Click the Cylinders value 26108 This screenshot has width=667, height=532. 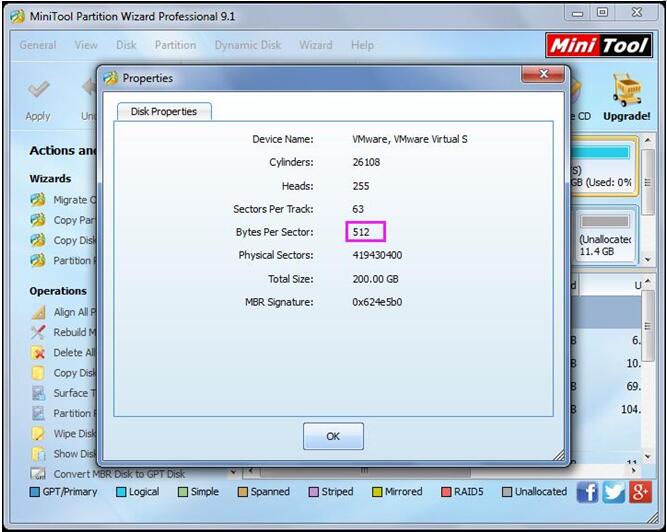[366, 162]
